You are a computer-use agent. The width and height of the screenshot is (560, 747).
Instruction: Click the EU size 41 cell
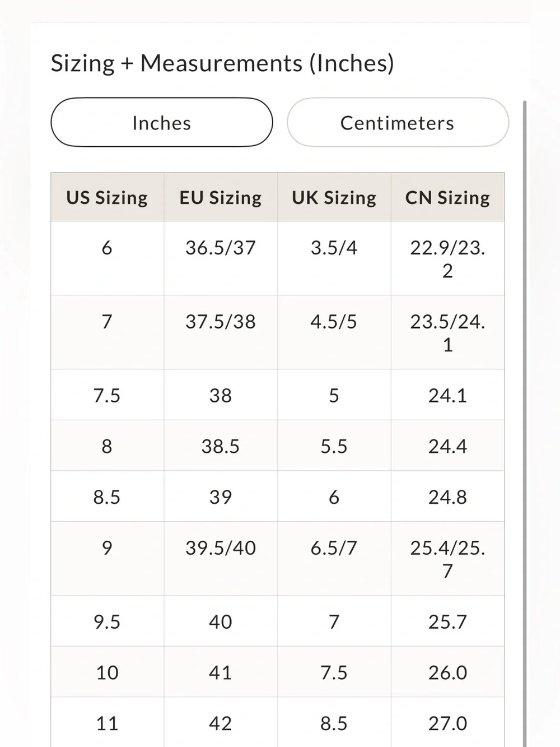pos(221,672)
